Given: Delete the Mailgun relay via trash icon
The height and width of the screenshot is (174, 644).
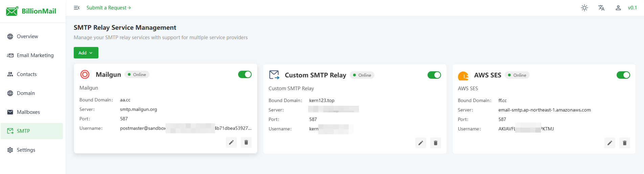Looking at the screenshot, I should pos(246,143).
